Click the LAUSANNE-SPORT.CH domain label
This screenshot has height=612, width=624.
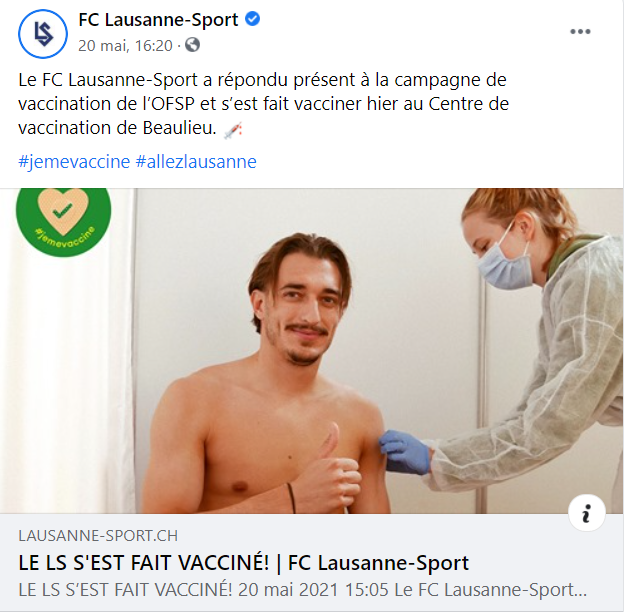point(98,536)
